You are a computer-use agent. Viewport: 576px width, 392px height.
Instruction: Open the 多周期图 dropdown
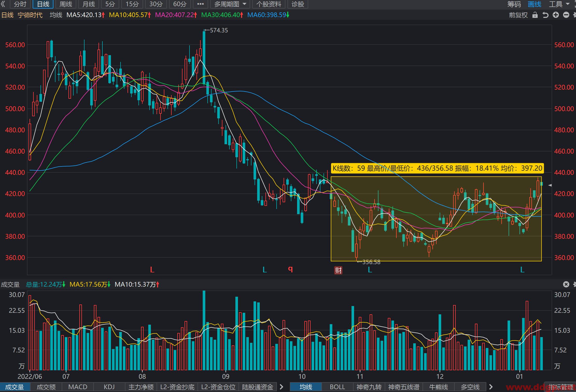pos(230,4)
